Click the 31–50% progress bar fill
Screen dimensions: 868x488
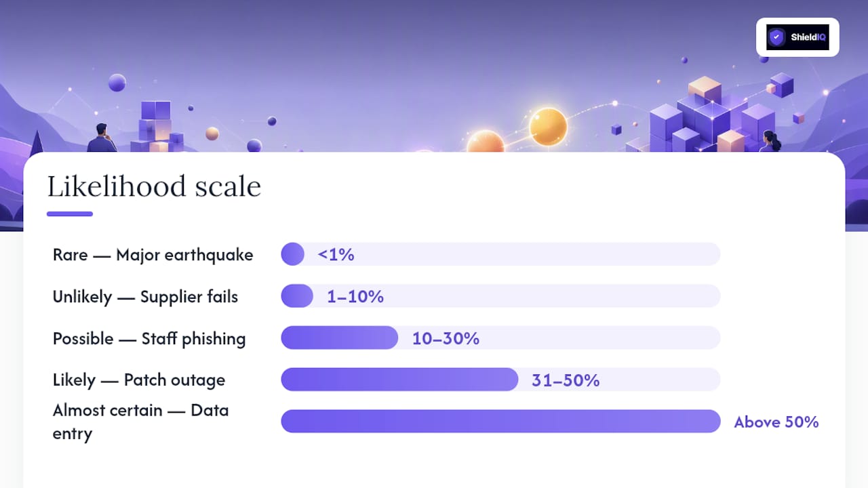click(x=400, y=380)
